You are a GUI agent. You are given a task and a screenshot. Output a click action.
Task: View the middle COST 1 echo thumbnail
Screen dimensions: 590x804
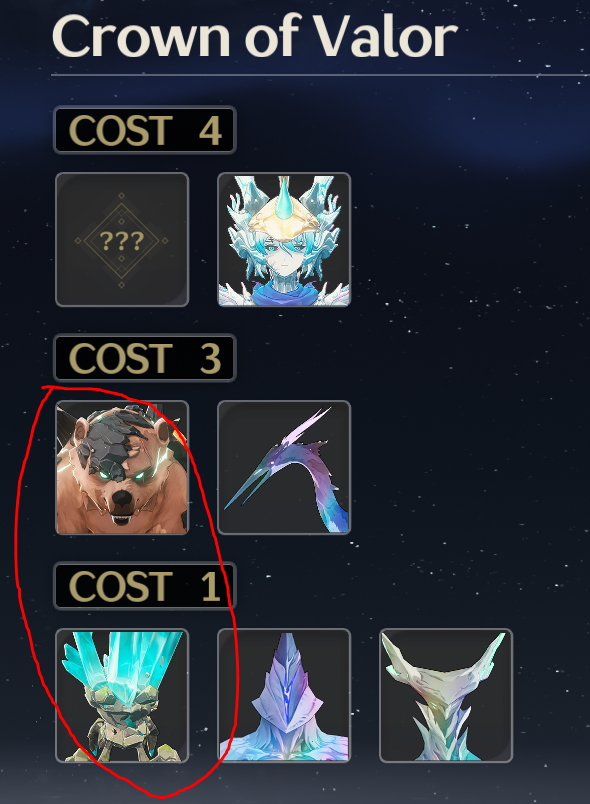[x=284, y=695]
